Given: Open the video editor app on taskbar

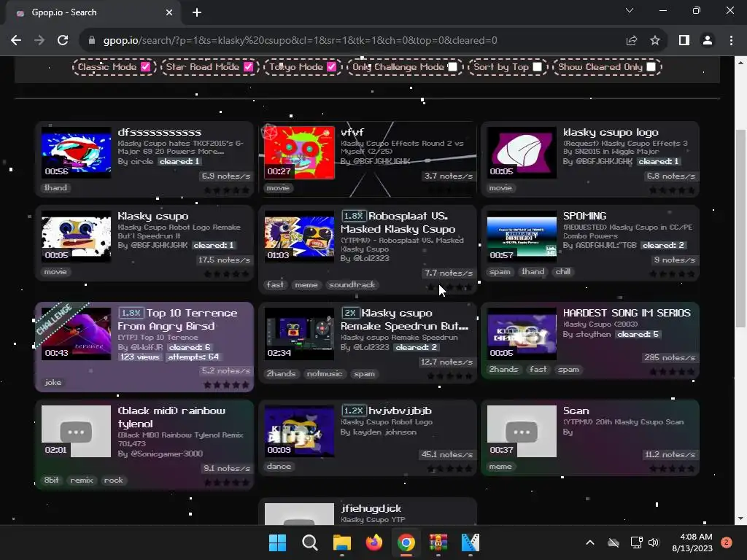Looking at the screenshot, I should [x=471, y=542].
